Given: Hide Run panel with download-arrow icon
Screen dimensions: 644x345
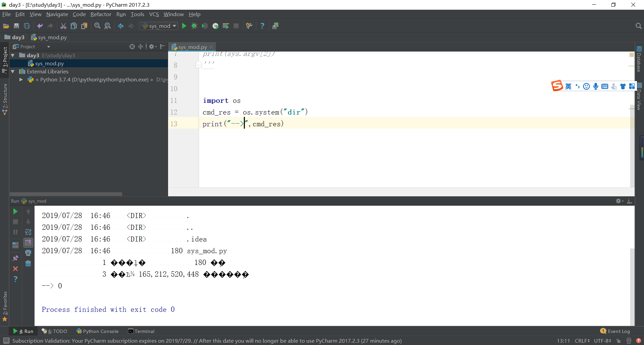Looking at the screenshot, I should coord(630,201).
